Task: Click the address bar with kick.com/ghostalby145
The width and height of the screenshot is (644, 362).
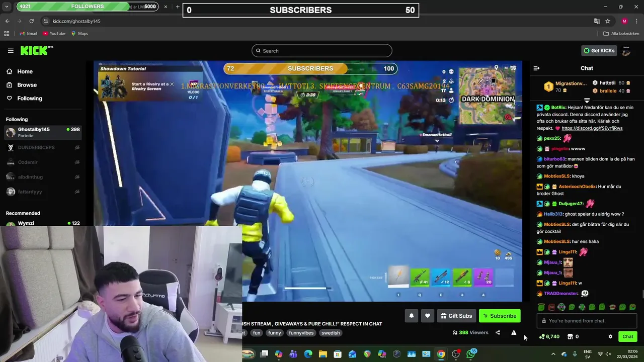Action: pos(317,21)
